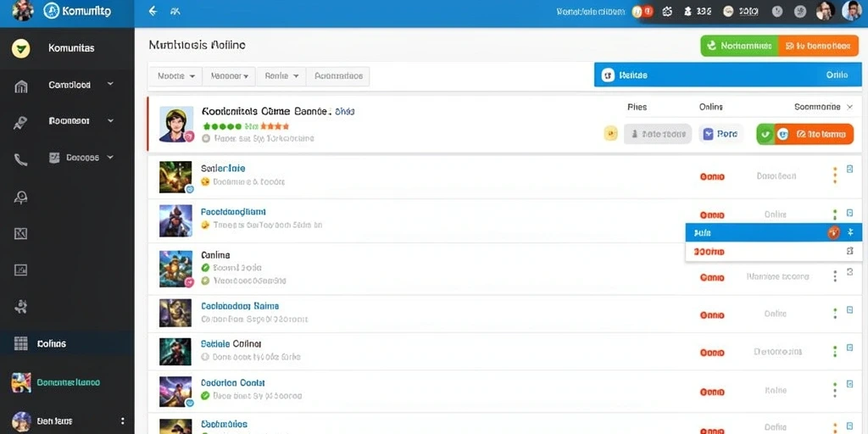This screenshot has width=868, height=434.
Task: Choose the blue highlighted popup menu item
Action: coord(773,232)
